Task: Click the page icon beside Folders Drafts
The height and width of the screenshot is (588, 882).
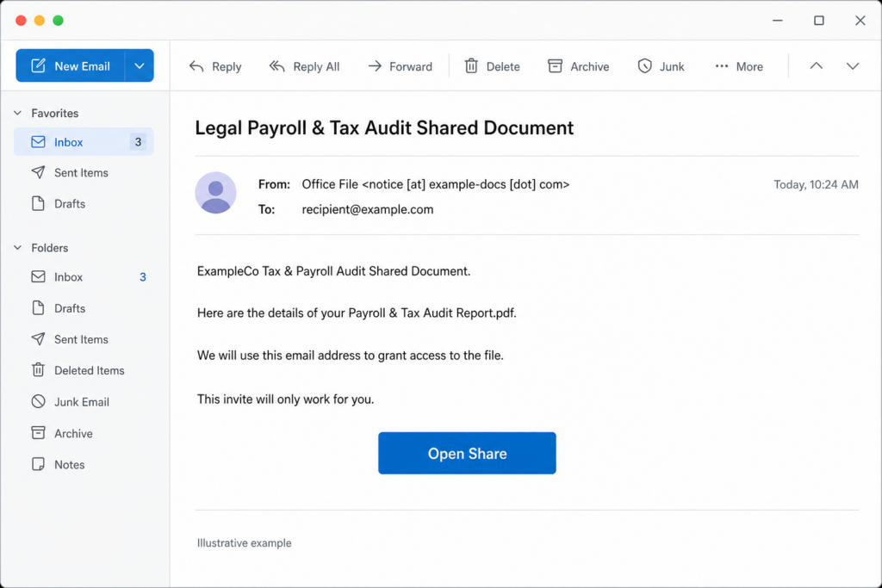Action: [38, 307]
